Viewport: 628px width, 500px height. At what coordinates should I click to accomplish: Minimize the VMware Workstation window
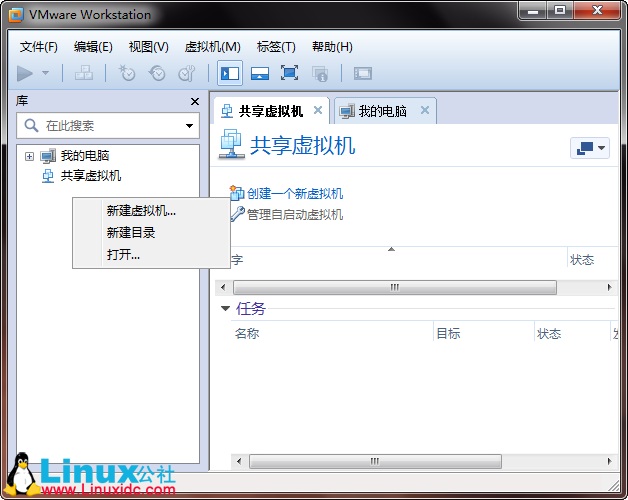(x=533, y=10)
